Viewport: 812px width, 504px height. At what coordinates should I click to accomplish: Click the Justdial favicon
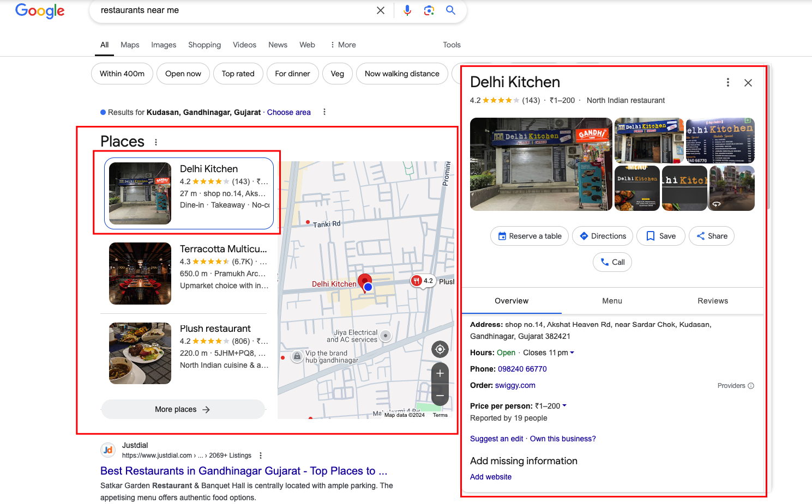(x=108, y=450)
